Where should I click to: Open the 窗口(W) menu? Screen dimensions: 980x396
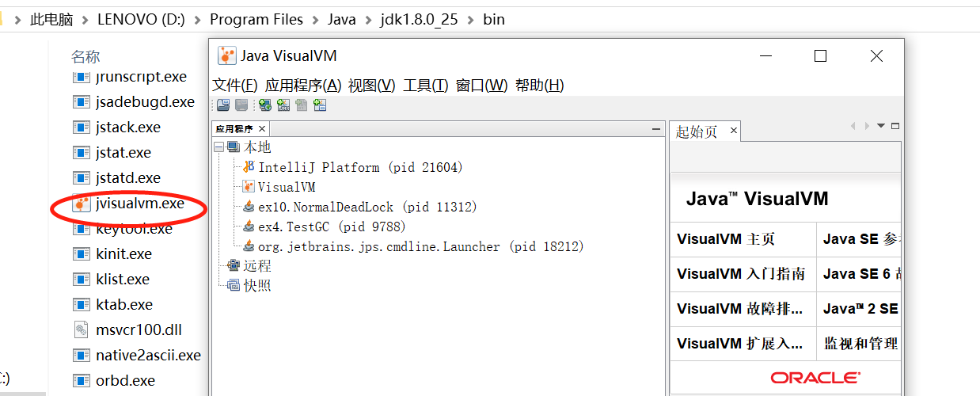pyautogui.click(x=482, y=86)
